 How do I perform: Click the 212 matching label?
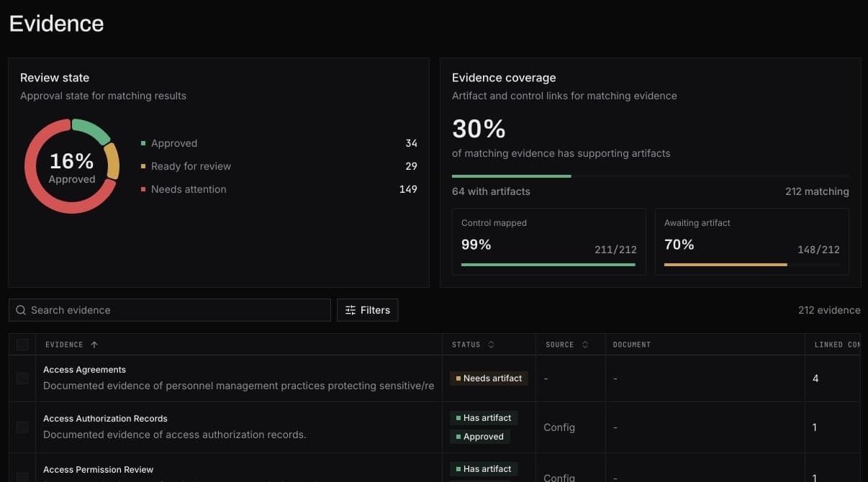(817, 191)
